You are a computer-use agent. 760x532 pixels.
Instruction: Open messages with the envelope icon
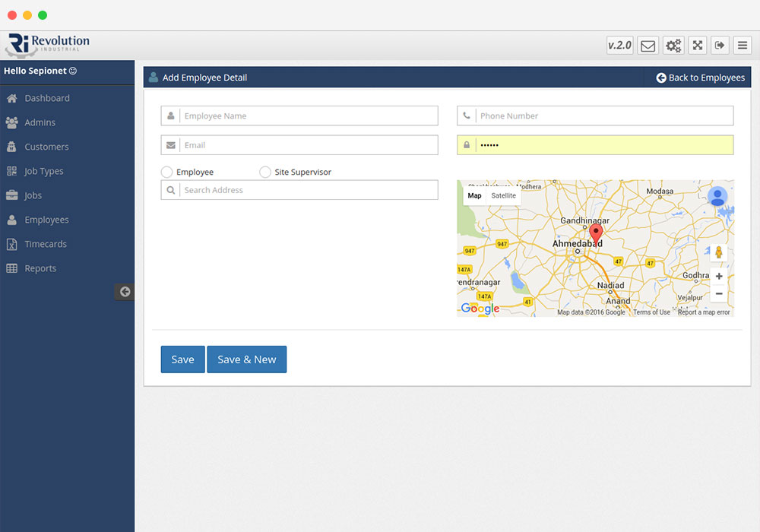(x=648, y=45)
